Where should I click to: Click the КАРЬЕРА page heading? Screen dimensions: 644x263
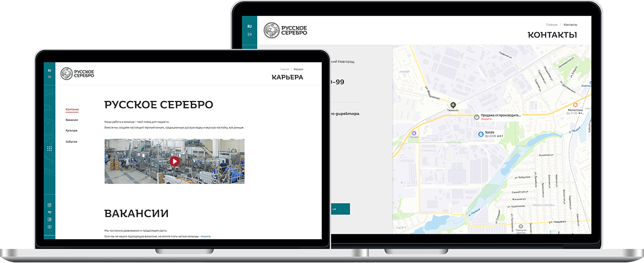[288, 77]
